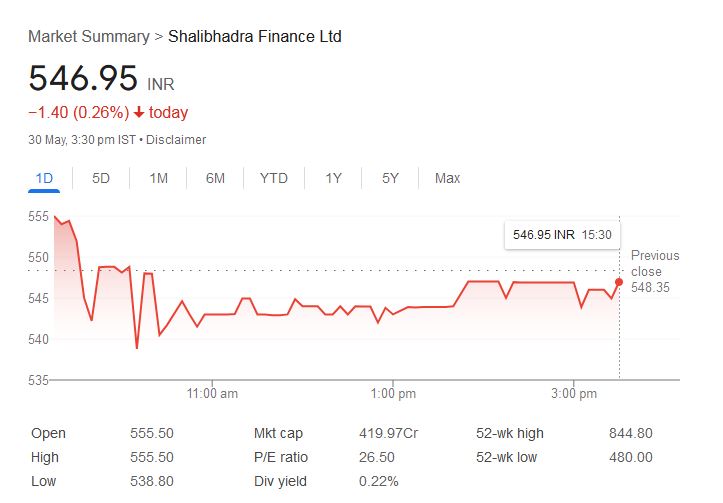View the 5Y price history tab

tap(390, 178)
